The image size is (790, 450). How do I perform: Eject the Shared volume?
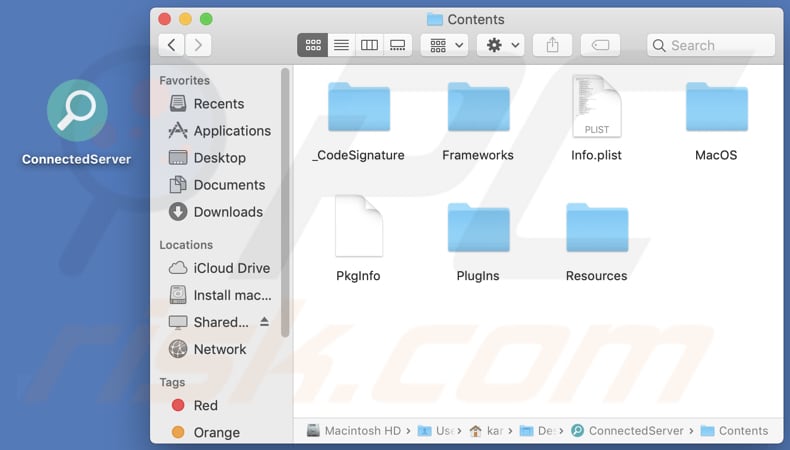coord(265,322)
